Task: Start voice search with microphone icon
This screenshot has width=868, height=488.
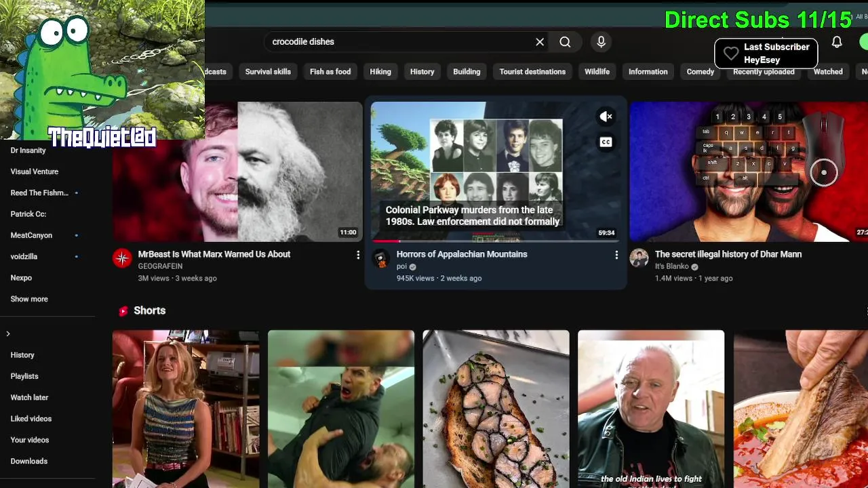Action: pyautogui.click(x=601, y=42)
